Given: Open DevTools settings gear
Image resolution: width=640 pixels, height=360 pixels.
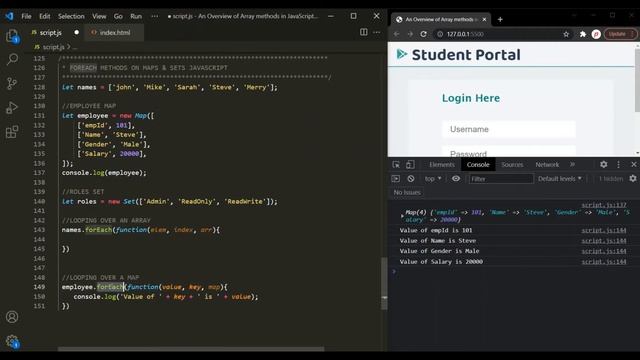Looking at the screenshot, I should [x=604, y=164].
